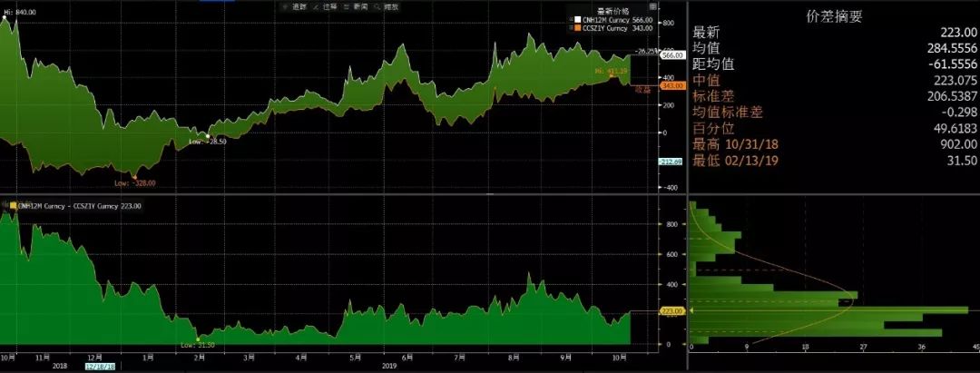This screenshot has height=373, width=980.
Task: Click the orange 343.00 price axis label
Action: click(x=672, y=85)
